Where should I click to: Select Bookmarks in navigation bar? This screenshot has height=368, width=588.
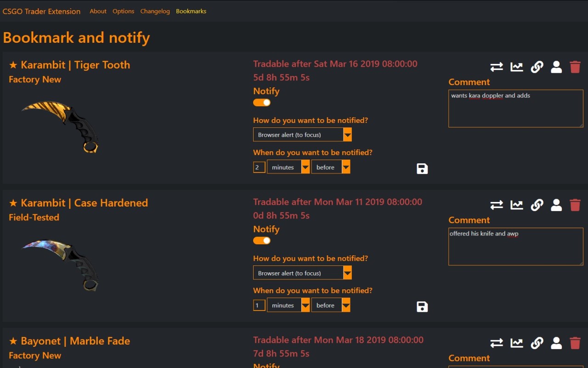pos(191,11)
